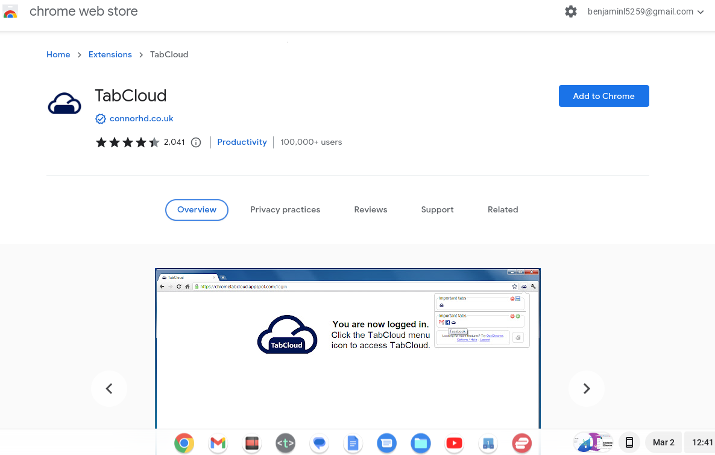Open the red film strip app on shelf
715x455 pixels.
point(252,443)
